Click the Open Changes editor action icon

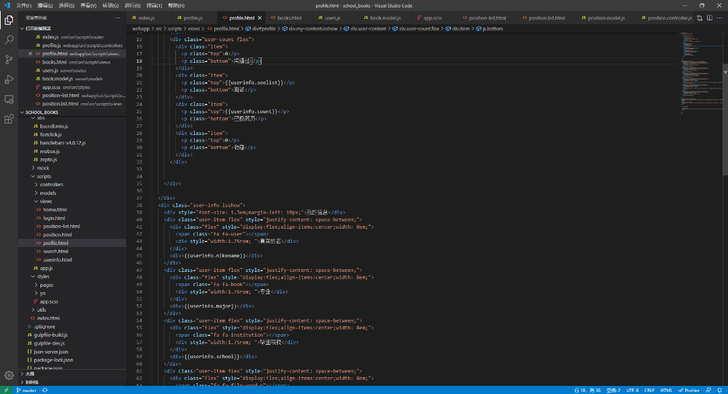pyautogui.click(x=700, y=18)
